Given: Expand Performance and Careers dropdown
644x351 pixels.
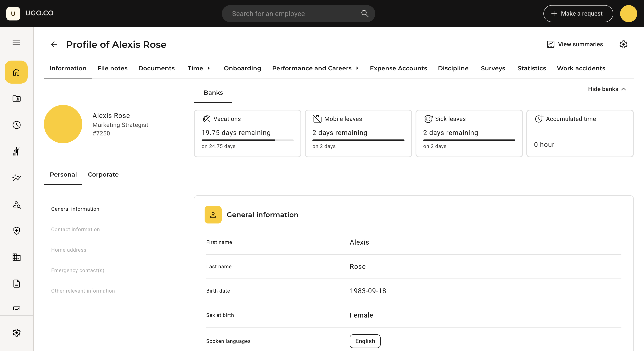Looking at the screenshot, I should click(x=357, y=68).
